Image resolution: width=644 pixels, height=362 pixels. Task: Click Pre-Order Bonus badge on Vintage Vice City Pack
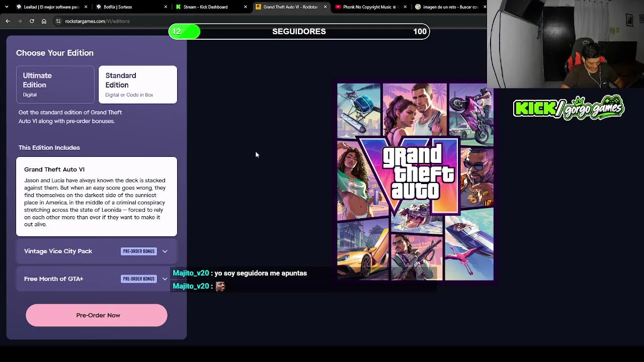pyautogui.click(x=139, y=251)
